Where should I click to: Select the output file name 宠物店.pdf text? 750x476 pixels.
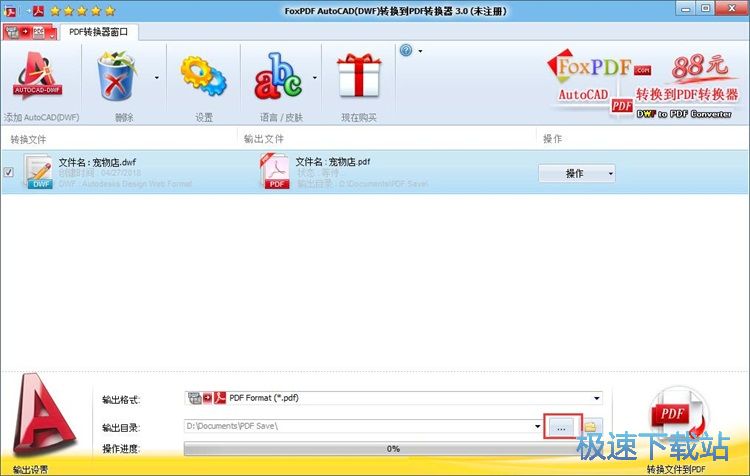click(x=333, y=162)
